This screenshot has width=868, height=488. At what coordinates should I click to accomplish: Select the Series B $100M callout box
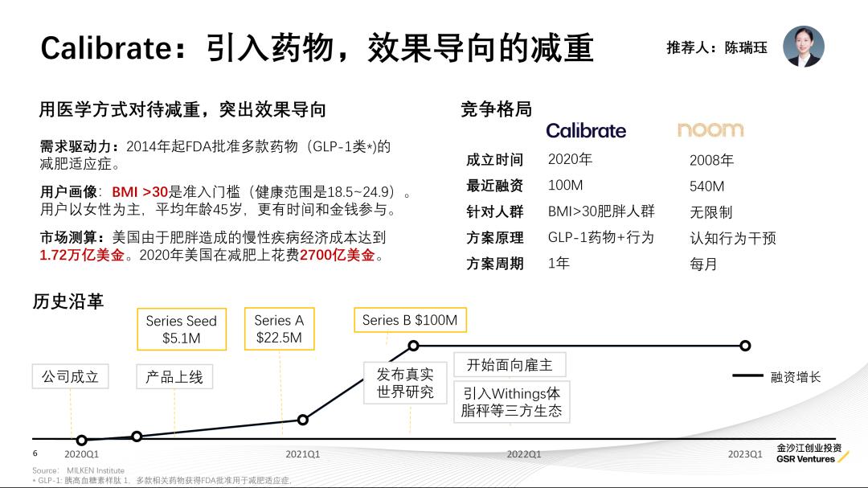coord(411,320)
